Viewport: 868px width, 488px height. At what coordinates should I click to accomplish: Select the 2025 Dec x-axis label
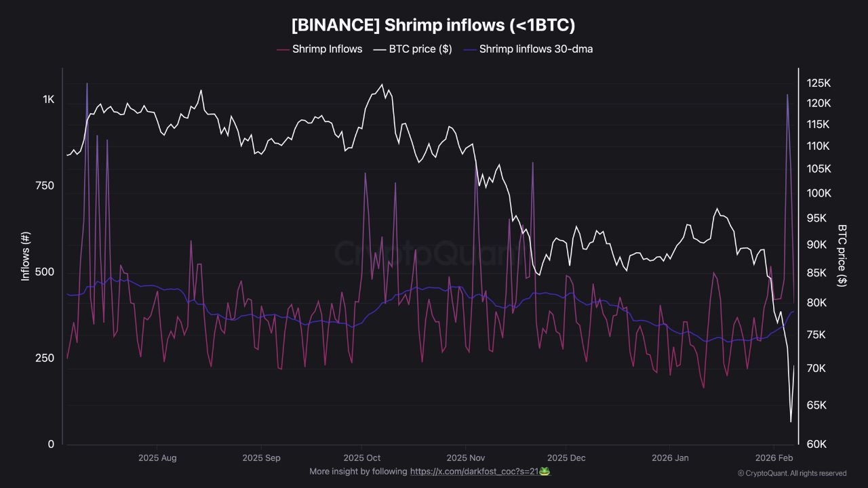[566, 458]
